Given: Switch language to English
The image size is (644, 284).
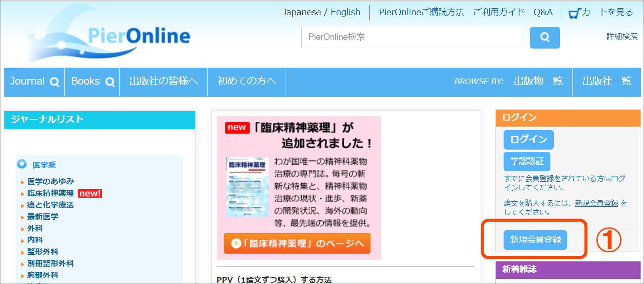Looking at the screenshot, I should coord(345,12).
